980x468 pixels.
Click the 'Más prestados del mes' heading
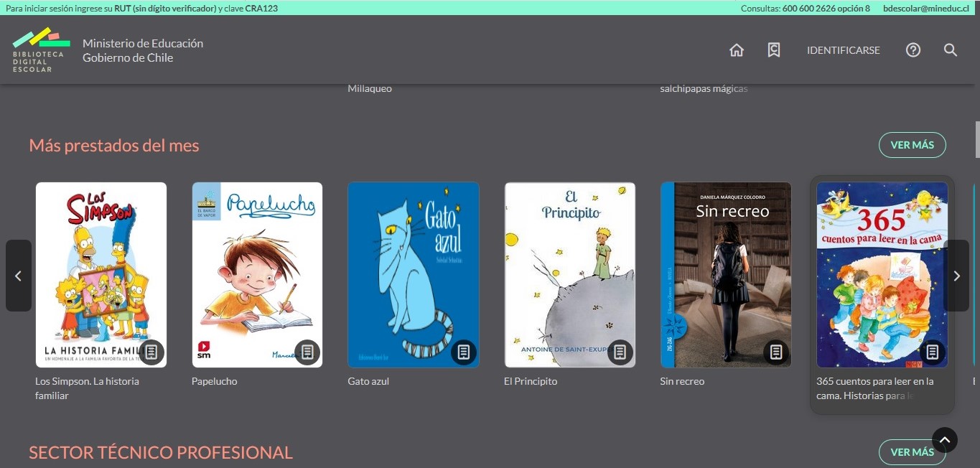114,146
